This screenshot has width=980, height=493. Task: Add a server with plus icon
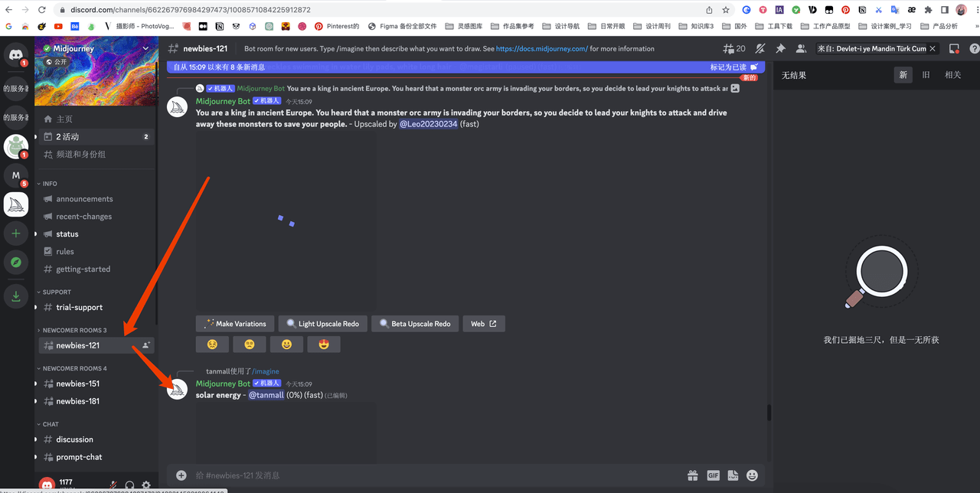16,233
